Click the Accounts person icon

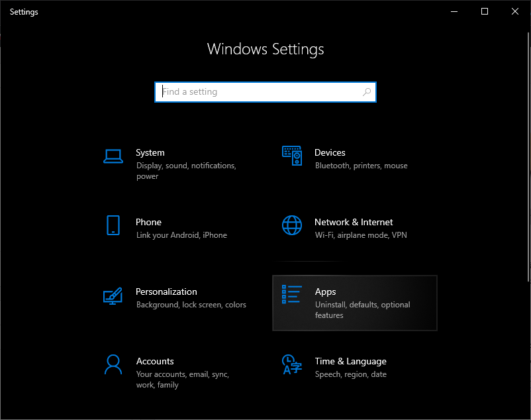pos(113,364)
